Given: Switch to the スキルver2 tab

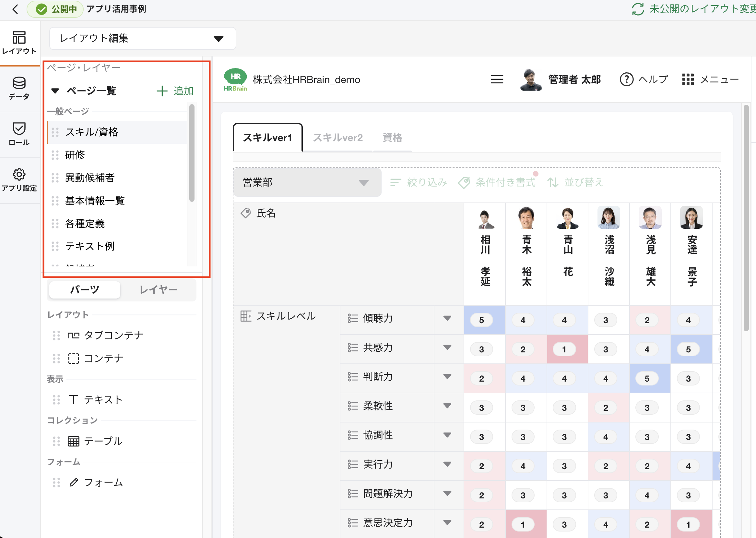Looking at the screenshot, I should [x=337, y=138].
